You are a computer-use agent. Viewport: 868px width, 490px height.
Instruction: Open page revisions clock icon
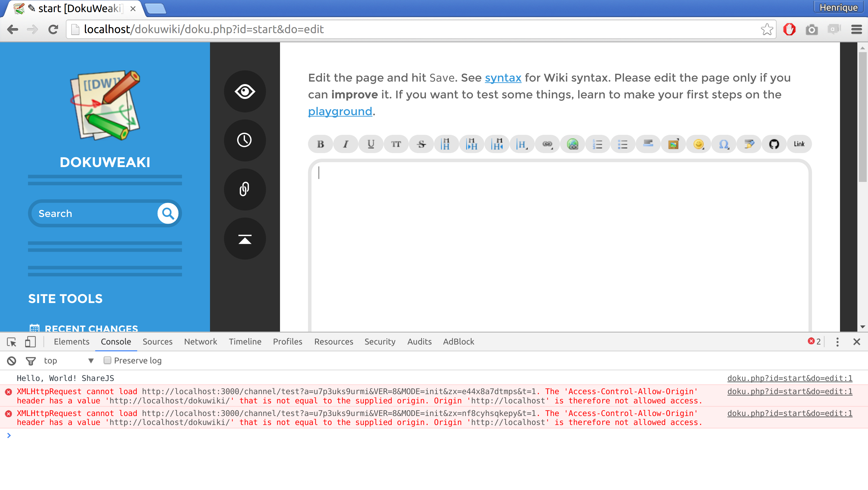pos(245,140)
